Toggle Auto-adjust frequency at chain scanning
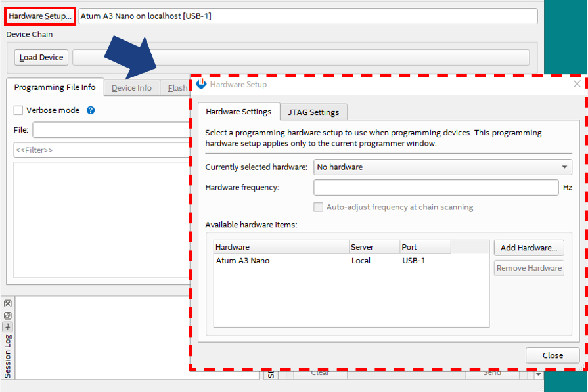The width and height of the screenshot is (588, 392). (x=319, y=207)
